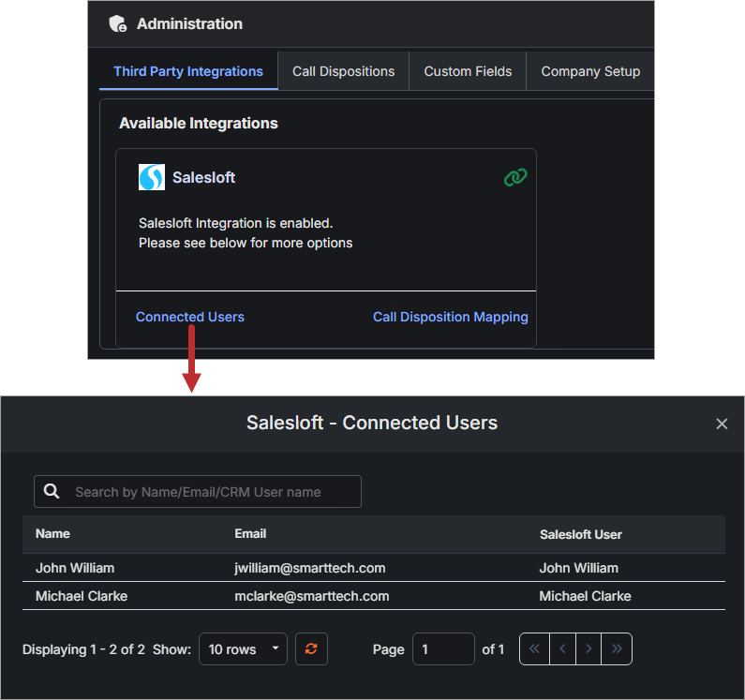Click email mclarke@smarttech.com

coord(312,596)
